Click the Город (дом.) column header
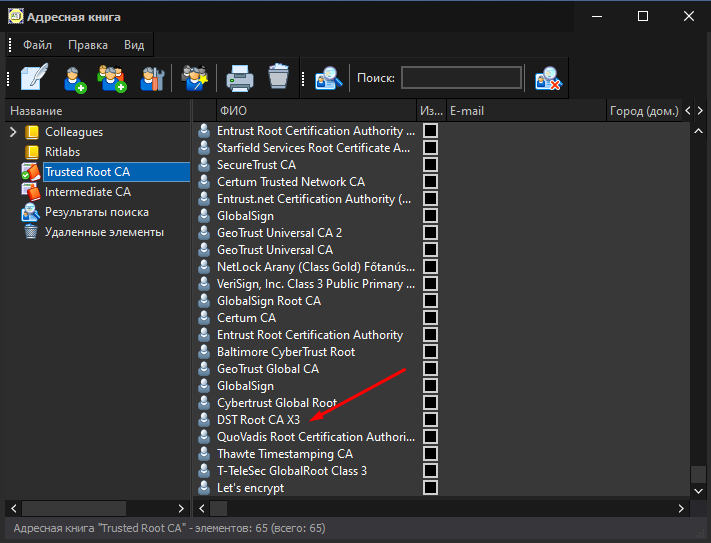This screenshot has width=711, height=543. click(644, 111)
